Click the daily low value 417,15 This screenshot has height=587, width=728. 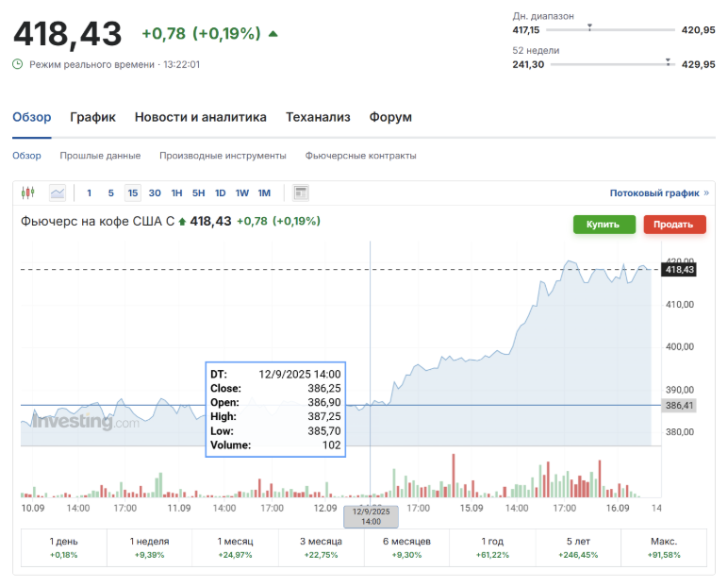[526, 30]
